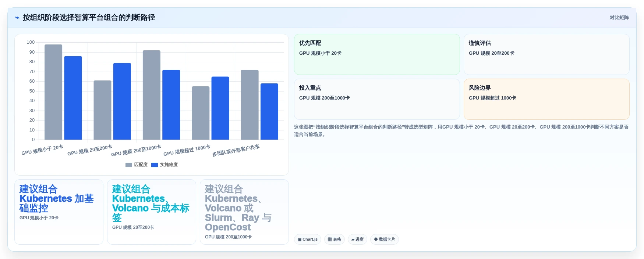
Task: Click the gray 匹配度 bar for GPU 规模 200至1000卡
Action: [x=152, y=95]
